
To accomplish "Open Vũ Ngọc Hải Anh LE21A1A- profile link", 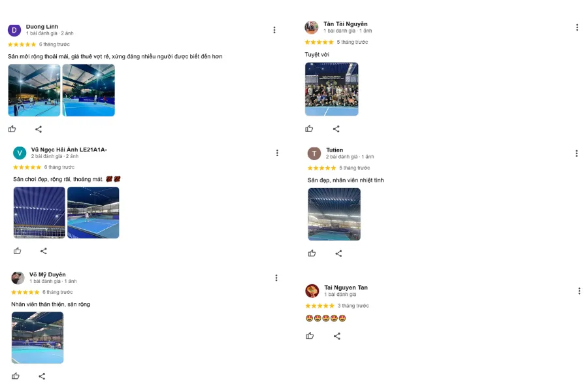I will point(69,150).
